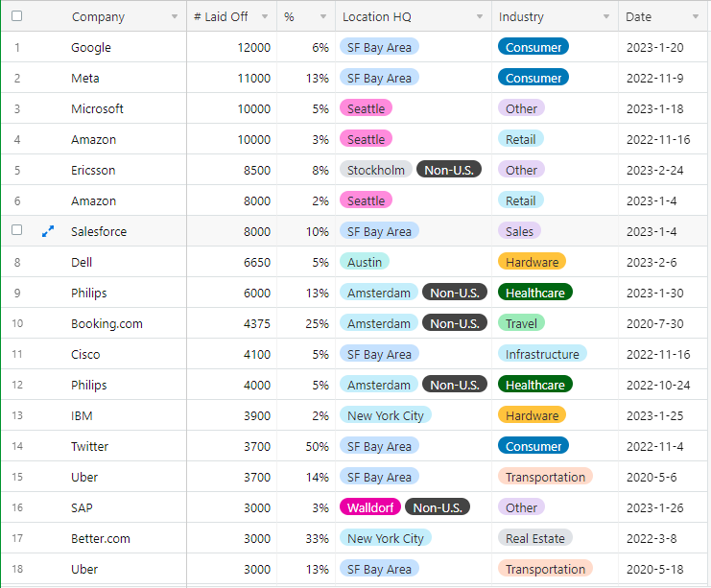Click the 6650 laid off value
The width and height of the screenshot is (711, 588).
(256, 262)
